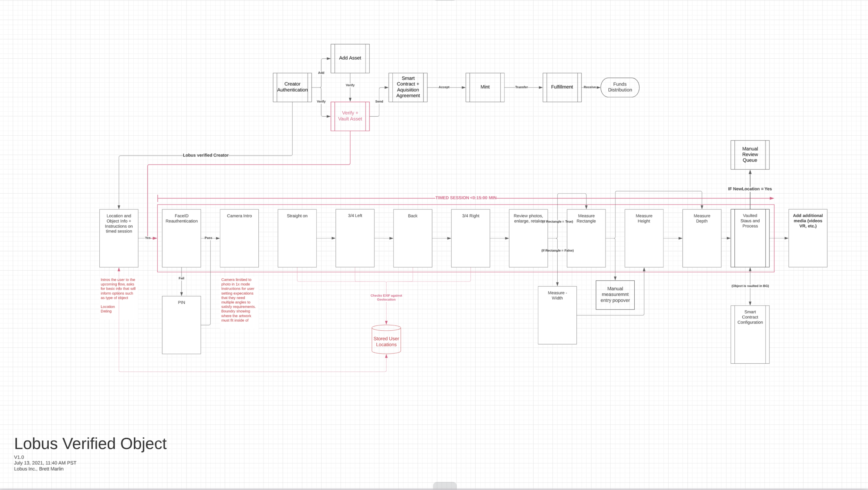Click the horizontal scrollbar handle at bottom

[x=445, y=486]
